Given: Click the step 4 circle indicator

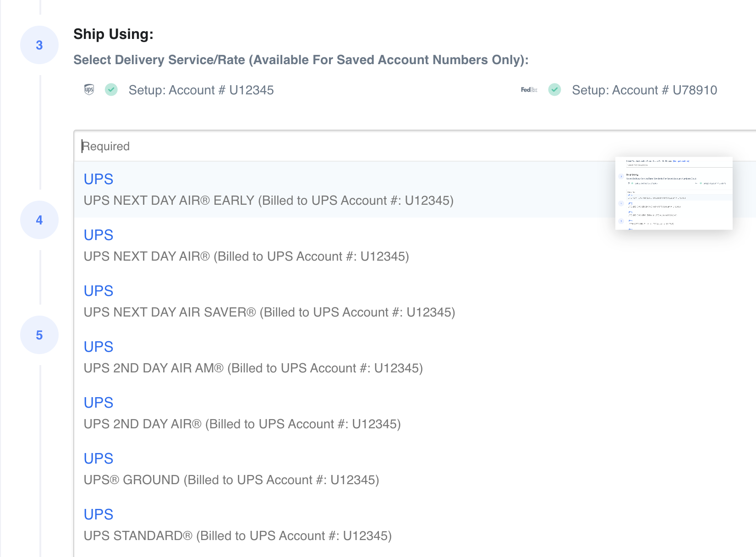Looking at the screenshot, I should pos(39,220).
